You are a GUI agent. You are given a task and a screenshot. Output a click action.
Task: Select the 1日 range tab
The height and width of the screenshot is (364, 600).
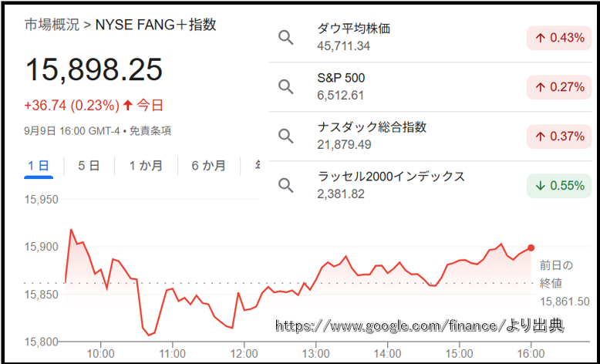click(38, 165)
